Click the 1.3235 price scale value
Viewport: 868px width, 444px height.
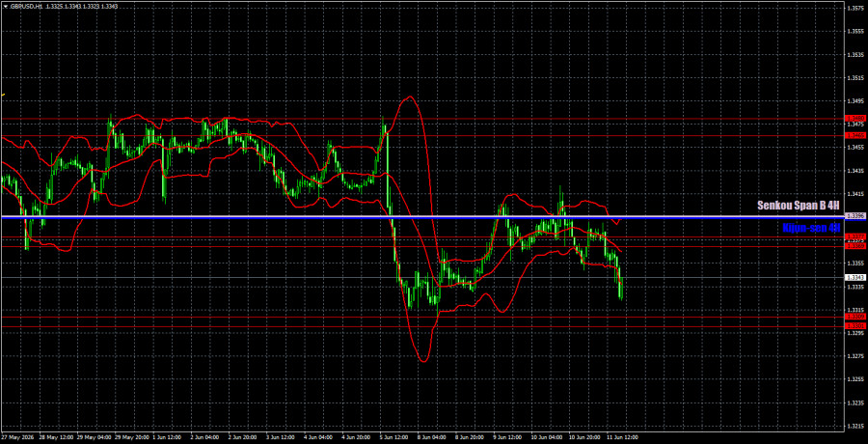(854, 403)
